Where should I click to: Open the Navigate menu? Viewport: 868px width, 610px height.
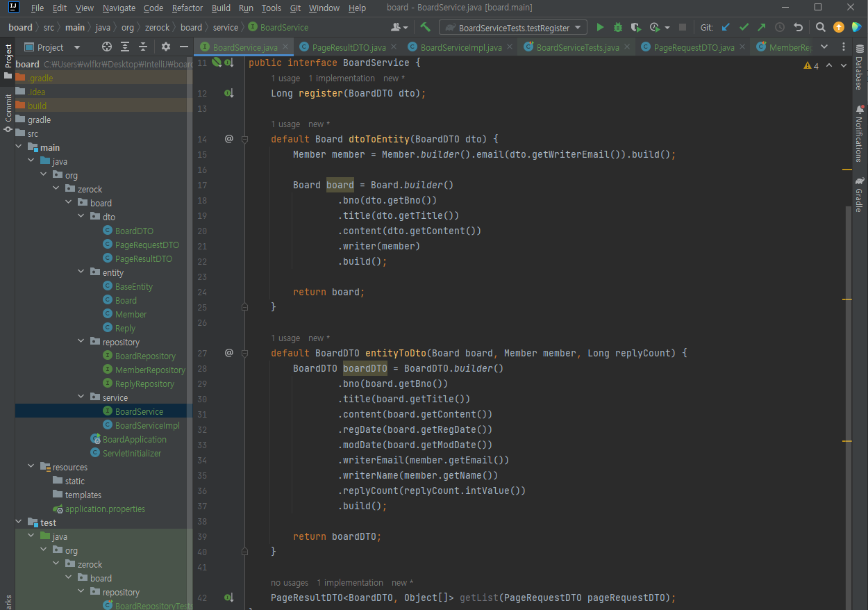pyautogui.click(x=119, y=8)
